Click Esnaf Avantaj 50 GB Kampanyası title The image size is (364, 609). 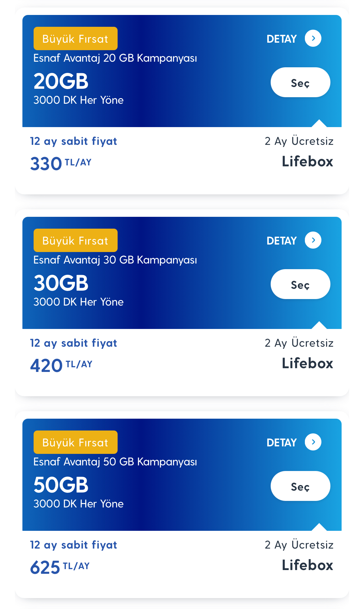115,462
